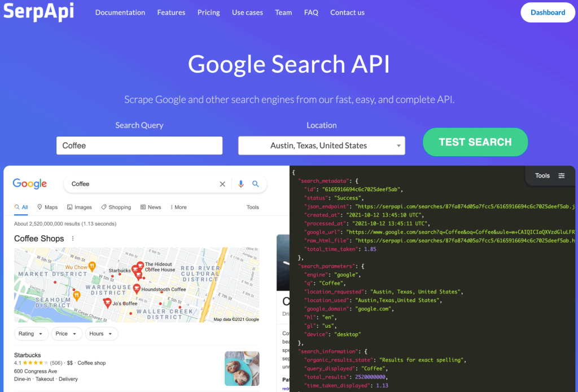Click the TEST SEARCH button
The width and height of the screenshot is (578, 392).
point(475,142)
